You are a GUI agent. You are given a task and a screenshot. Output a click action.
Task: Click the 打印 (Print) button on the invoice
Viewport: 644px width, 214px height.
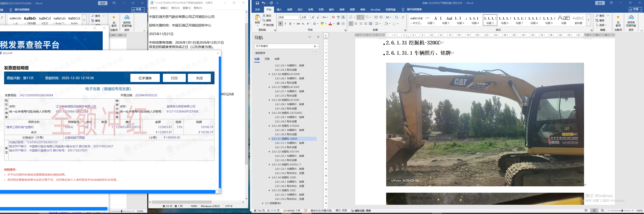pos(174,78)
